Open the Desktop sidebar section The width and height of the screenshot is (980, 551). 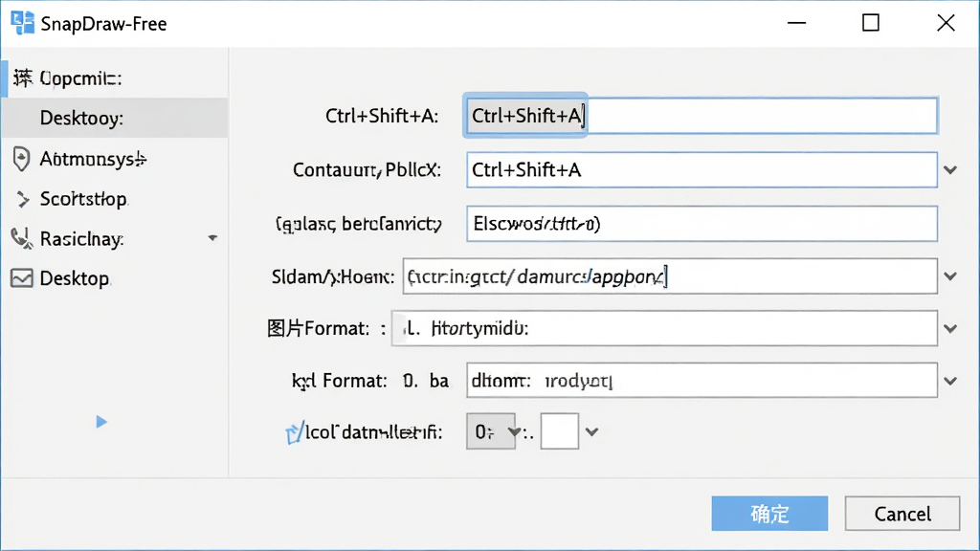[x=115, y=278]
